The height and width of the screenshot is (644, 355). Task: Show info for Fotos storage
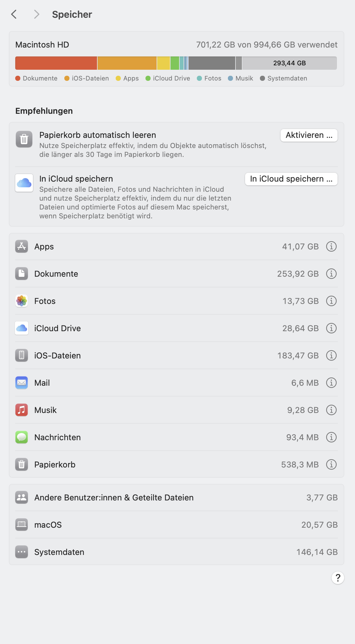point(331,301)
